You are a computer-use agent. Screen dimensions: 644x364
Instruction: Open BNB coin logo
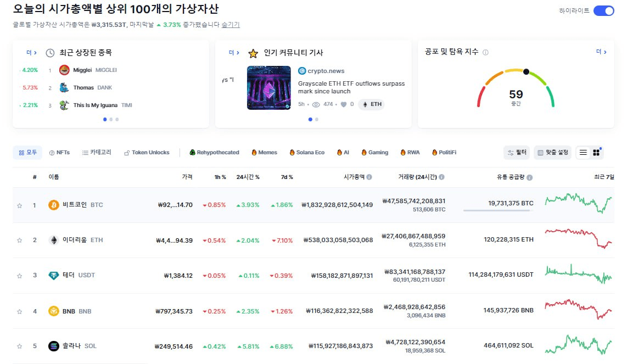(54, 311)
